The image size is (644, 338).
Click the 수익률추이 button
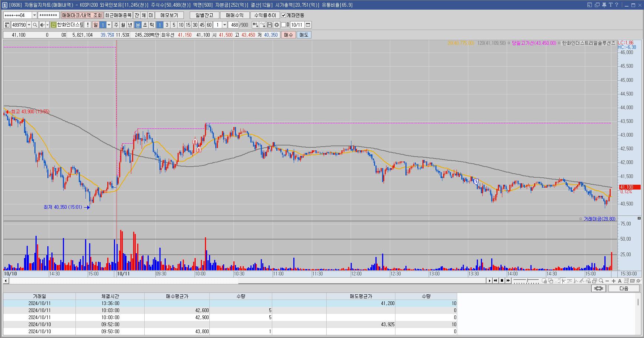(x=265, y=15)
